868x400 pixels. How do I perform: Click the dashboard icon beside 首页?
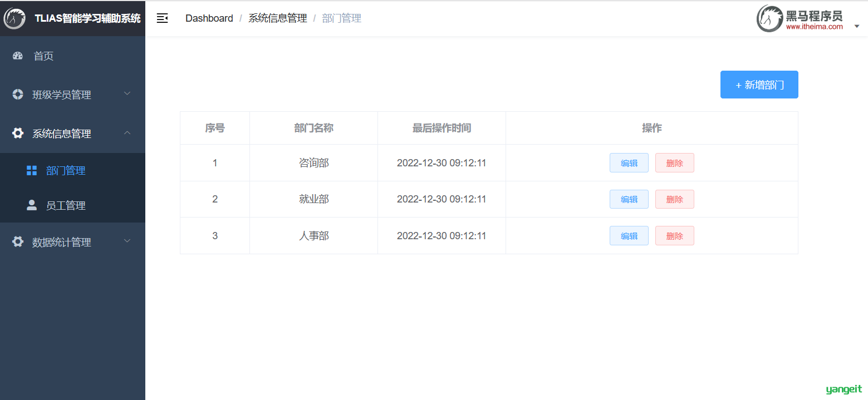coord(17,56)
